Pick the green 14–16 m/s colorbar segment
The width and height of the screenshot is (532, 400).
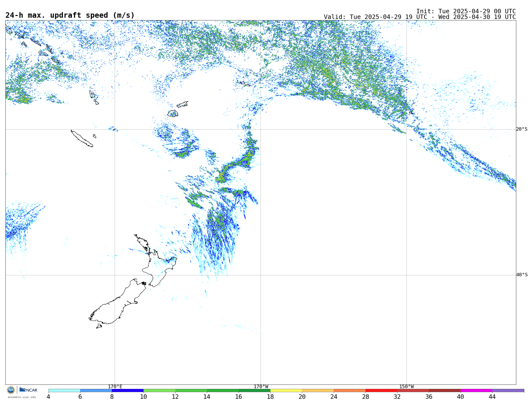pyautogui.click(x=223, y=390)
